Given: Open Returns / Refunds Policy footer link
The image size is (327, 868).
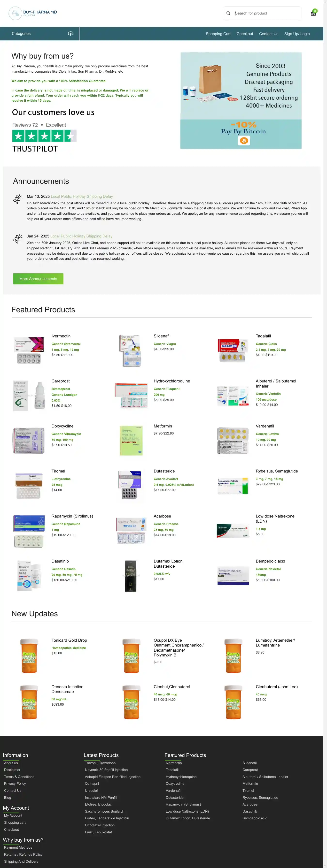Looking at the screenshot, I should tap(23, 854).
